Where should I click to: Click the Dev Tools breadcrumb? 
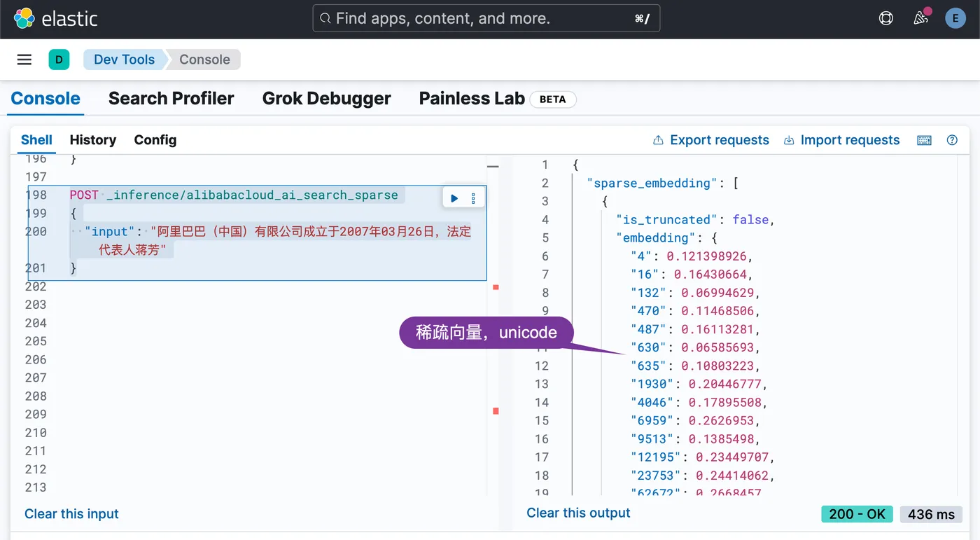click(124, 60)
